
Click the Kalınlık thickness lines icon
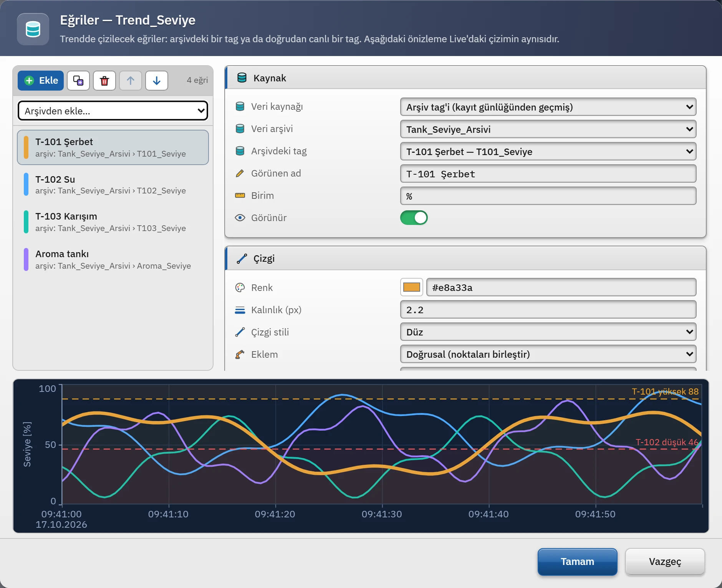tap(240, 310)
